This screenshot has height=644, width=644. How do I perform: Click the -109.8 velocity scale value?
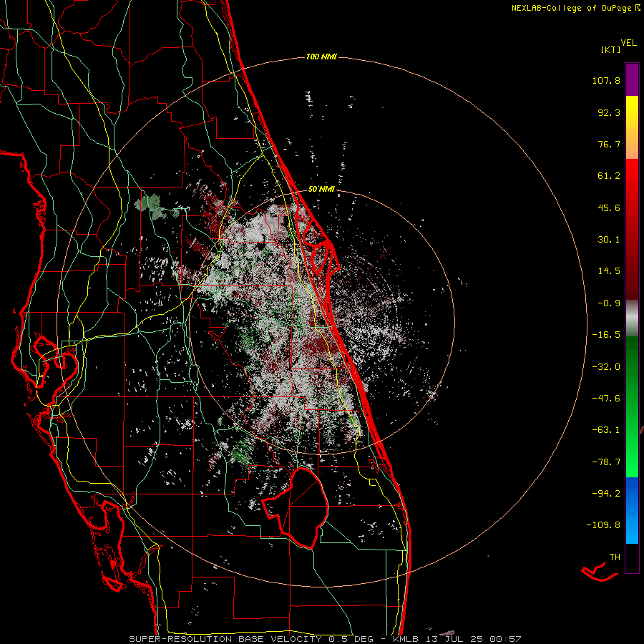point(603,525)
